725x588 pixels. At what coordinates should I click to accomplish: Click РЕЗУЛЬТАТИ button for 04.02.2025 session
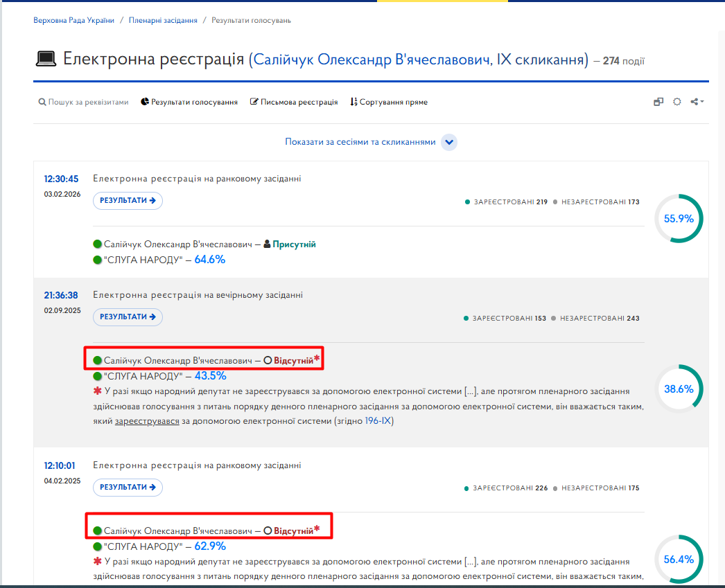point(128,488)
